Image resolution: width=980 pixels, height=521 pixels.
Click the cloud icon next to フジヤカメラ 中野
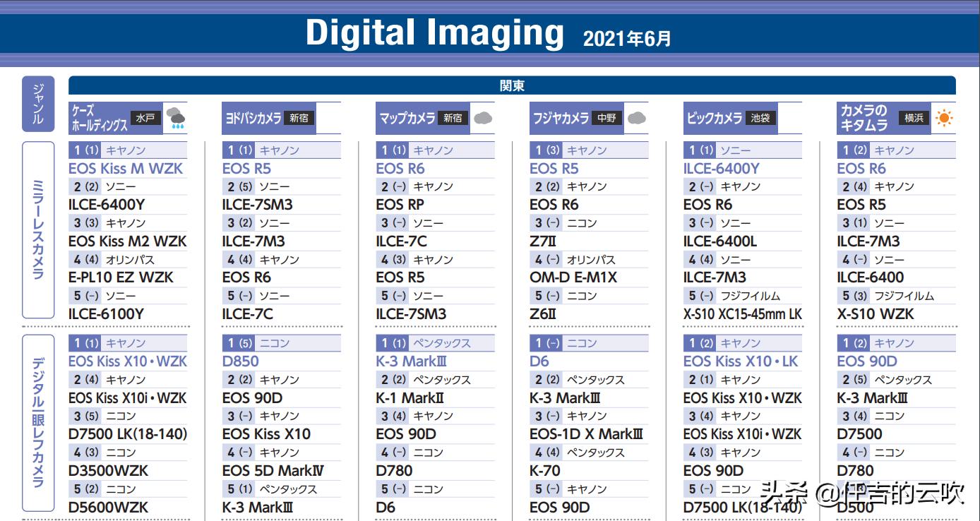point(637,118)
